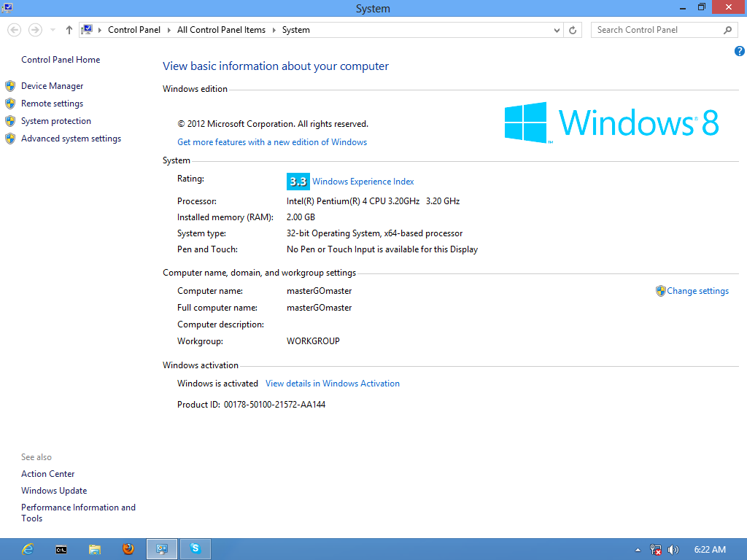Minimize the System window
The width and height of the screenshot is (747, 560).
[x=683, y=7]
